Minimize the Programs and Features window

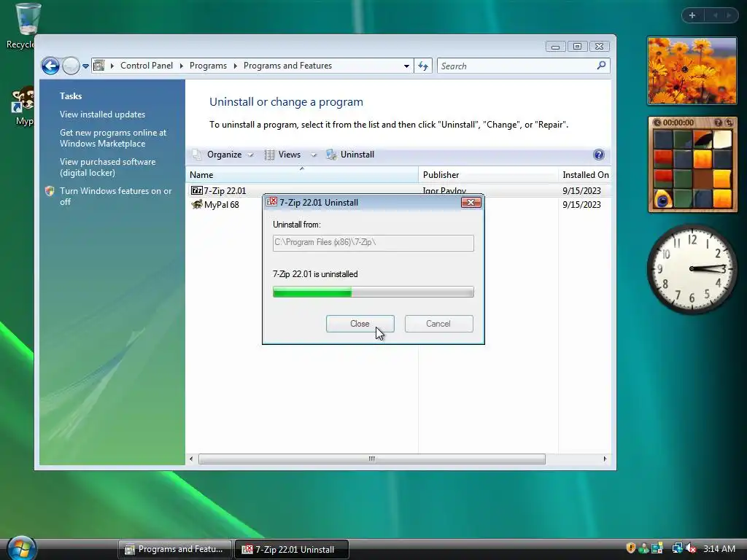tap(555, 47)
